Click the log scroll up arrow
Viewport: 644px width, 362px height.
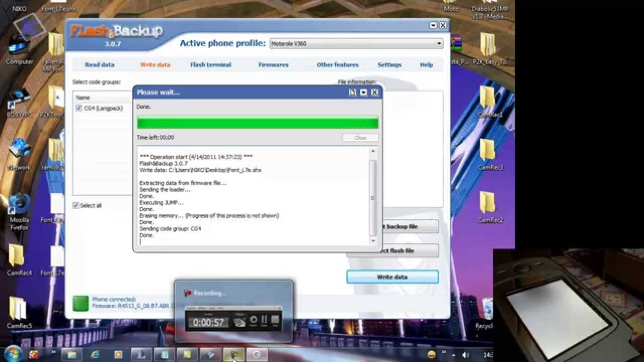coord(373,151)
